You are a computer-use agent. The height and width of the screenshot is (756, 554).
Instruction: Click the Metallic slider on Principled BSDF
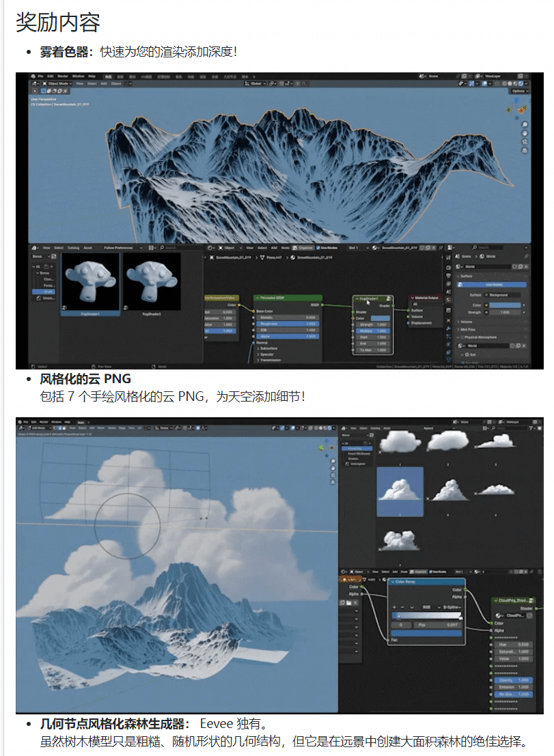tap(288, 318)
